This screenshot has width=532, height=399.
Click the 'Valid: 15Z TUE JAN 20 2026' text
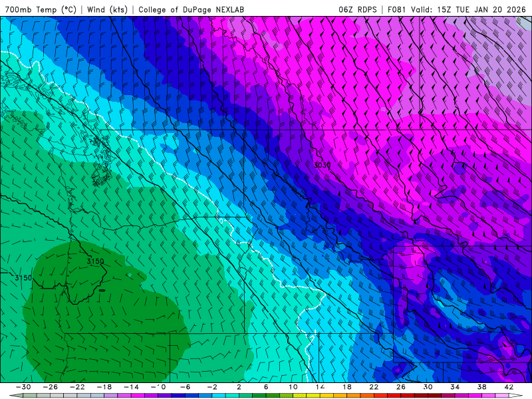(x=468, y=9)
